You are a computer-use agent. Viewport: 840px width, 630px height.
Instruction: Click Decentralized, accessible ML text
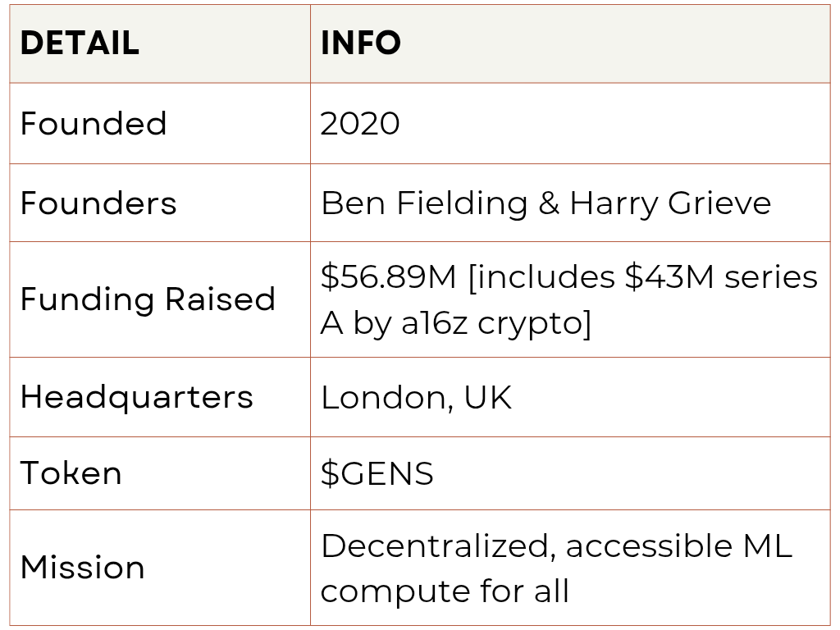tap(556, 546)
